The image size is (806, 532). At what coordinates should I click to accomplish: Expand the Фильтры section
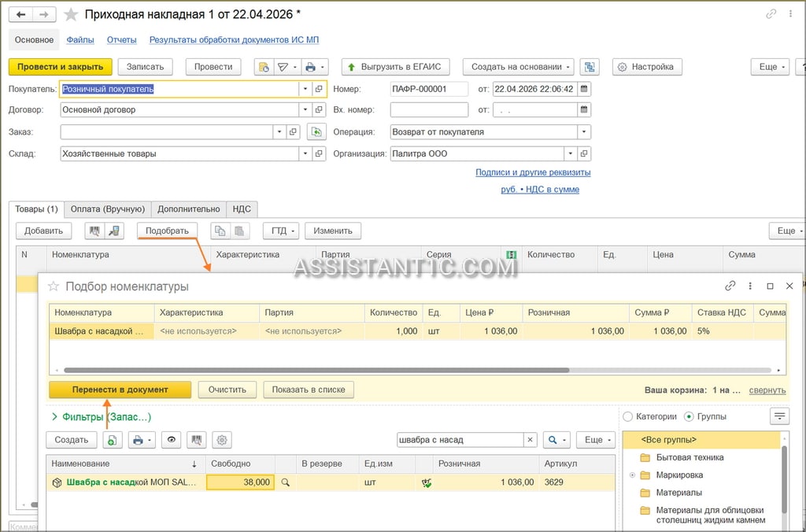[x=54, y=417]
